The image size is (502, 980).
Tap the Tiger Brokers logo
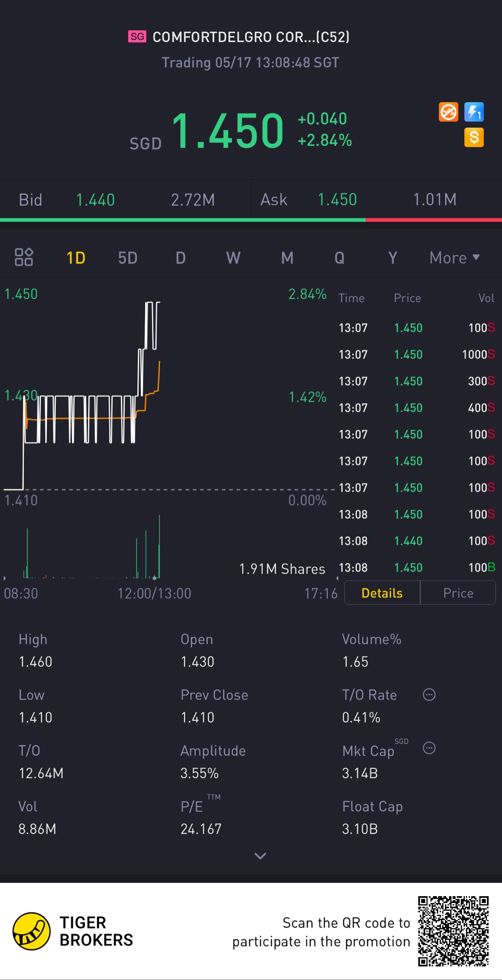[x=31, y=931]
